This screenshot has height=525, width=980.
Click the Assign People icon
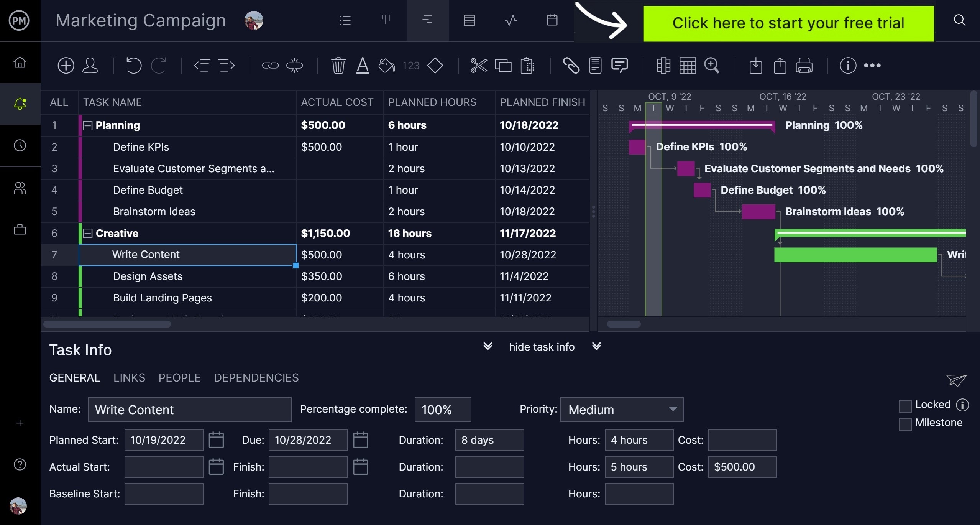pos(91,65)
